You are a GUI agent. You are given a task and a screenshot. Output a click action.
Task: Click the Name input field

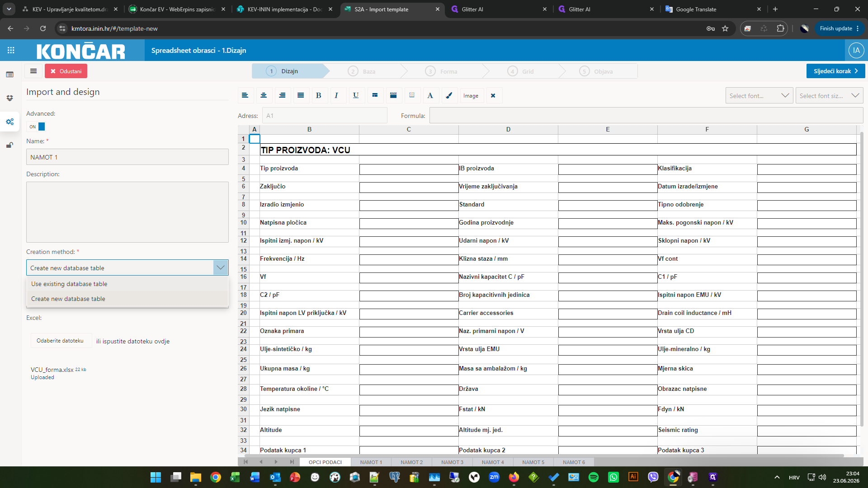(127, 157)
